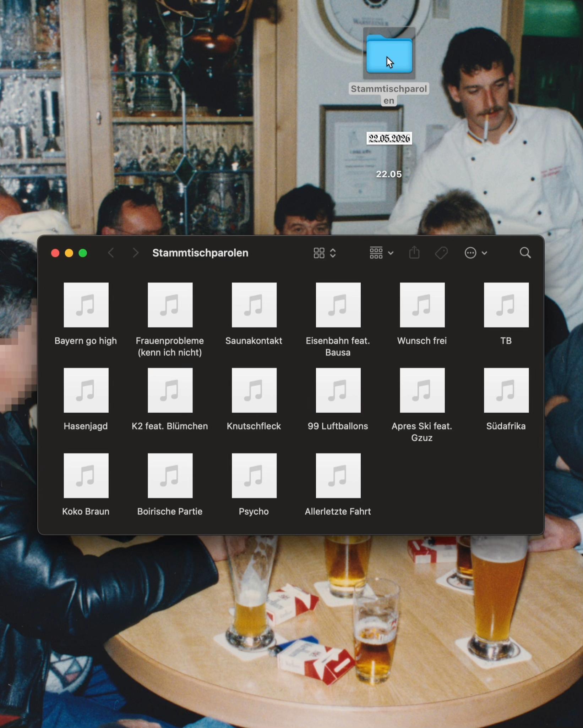Click the 'Eisenbahn feat. Bausa' file name
The width and height of the screenshot is (583, 728).
(338, 347)
